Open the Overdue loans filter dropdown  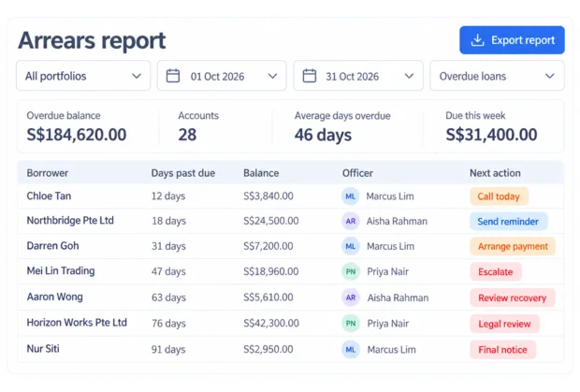click(x=497, y=76)
